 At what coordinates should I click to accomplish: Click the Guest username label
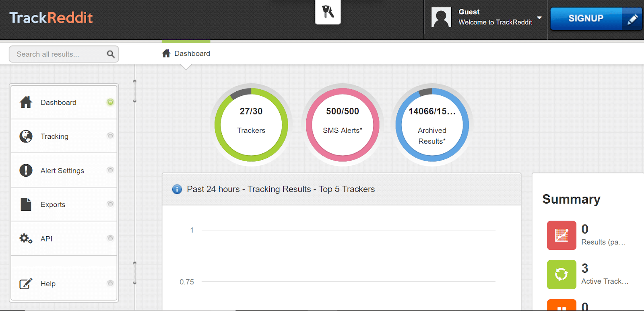point(469,12)
